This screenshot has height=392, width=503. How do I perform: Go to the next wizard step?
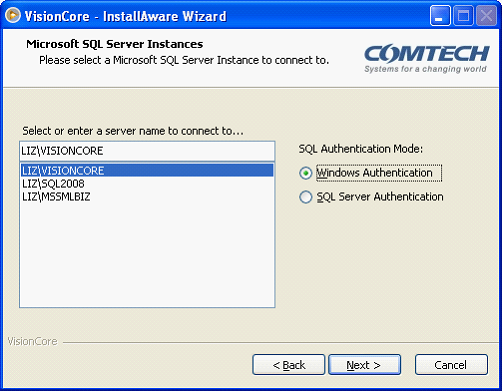(x=364, y=365)
